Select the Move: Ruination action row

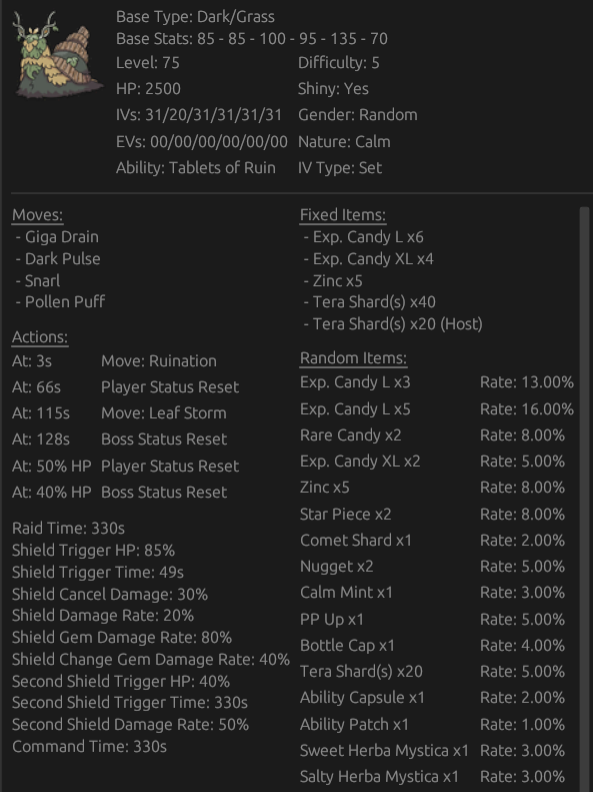coord(115,361)
